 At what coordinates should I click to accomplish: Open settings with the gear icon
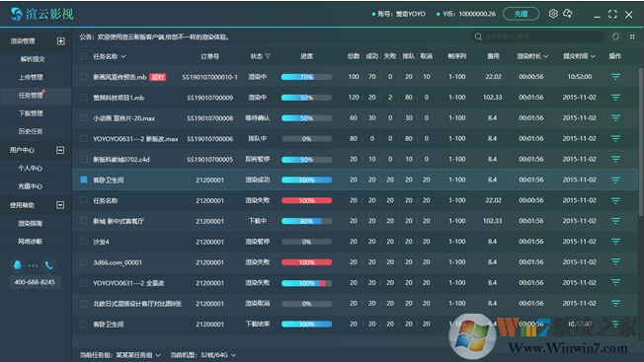(x=553, y=14)
